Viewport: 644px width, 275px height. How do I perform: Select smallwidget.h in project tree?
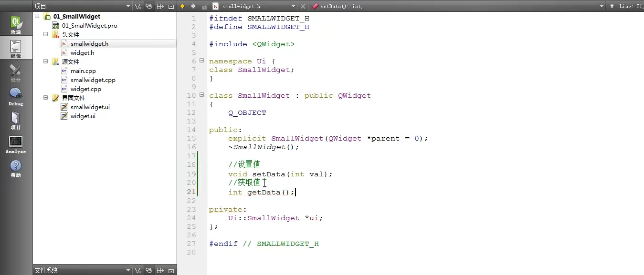(x=89, y=44)
